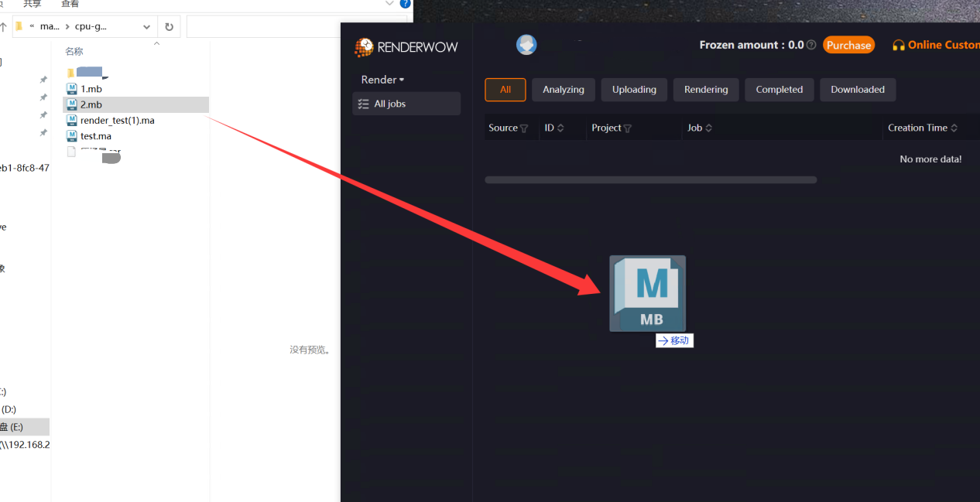Viewport: 980px width, 502px height.
Task: Click the No more data! message
Action: pos(930,159)
